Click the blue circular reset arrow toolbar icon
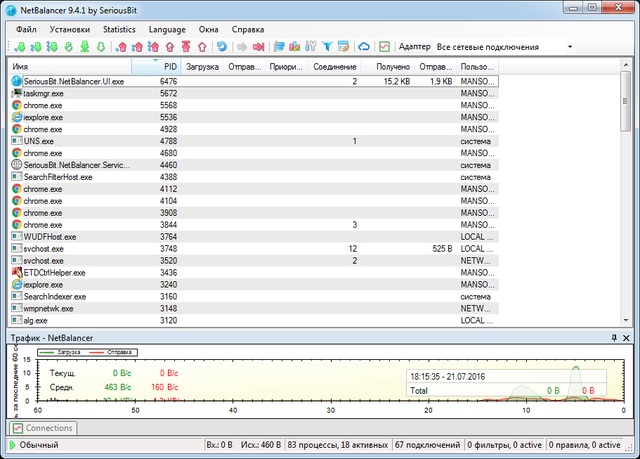The image size is (640, 459). pos(220,47)
